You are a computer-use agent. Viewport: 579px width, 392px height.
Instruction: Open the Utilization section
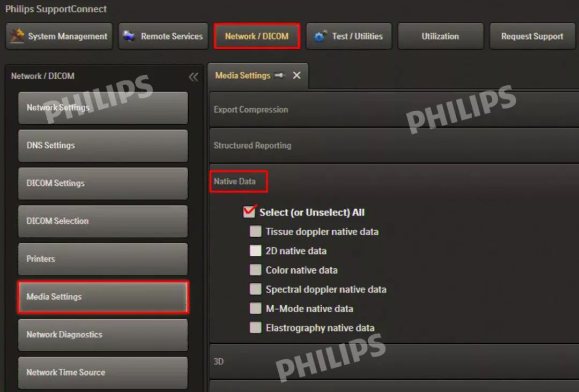[x=440, y=36]
